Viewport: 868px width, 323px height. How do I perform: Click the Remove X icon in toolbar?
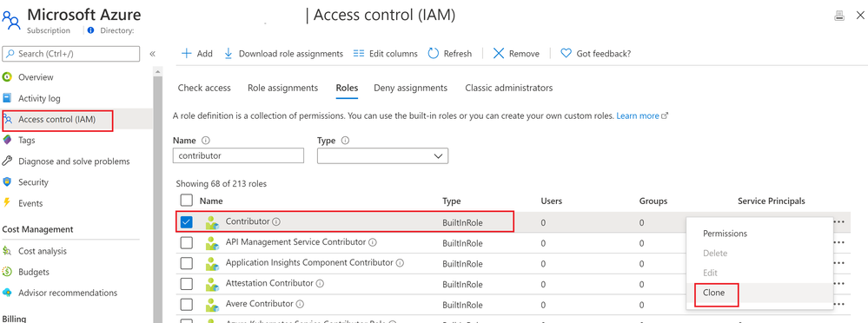click(x=499, y=54)
